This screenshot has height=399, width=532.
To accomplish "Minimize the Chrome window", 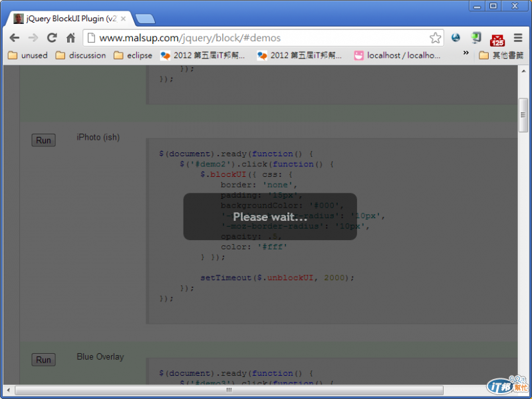I will (477, 6).
